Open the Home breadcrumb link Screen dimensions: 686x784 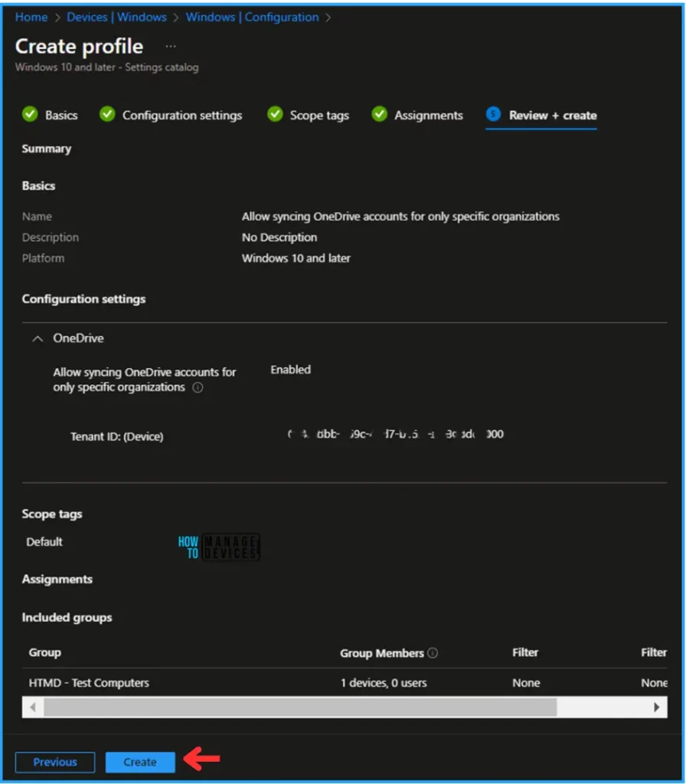(x=31, y=17)
